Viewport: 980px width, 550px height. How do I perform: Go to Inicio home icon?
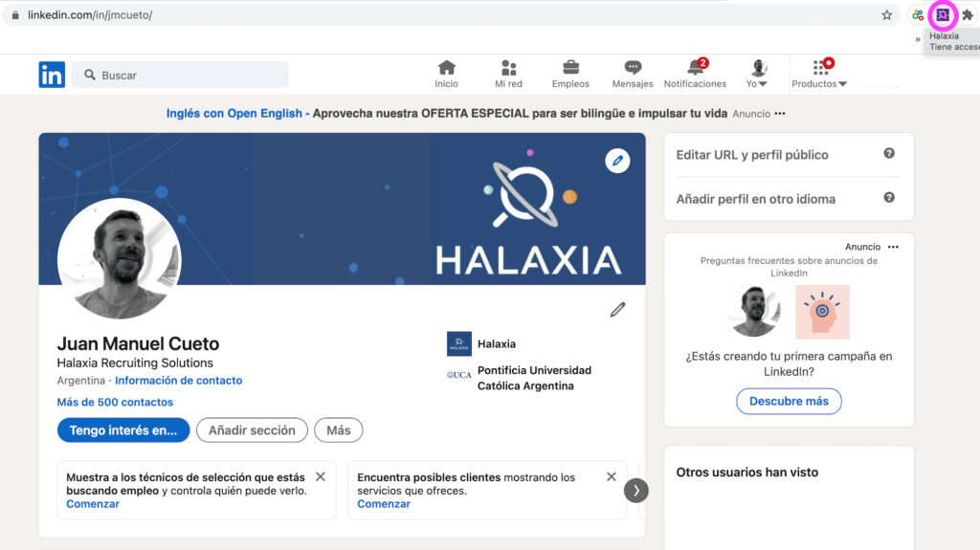click(x=446, y=75)
